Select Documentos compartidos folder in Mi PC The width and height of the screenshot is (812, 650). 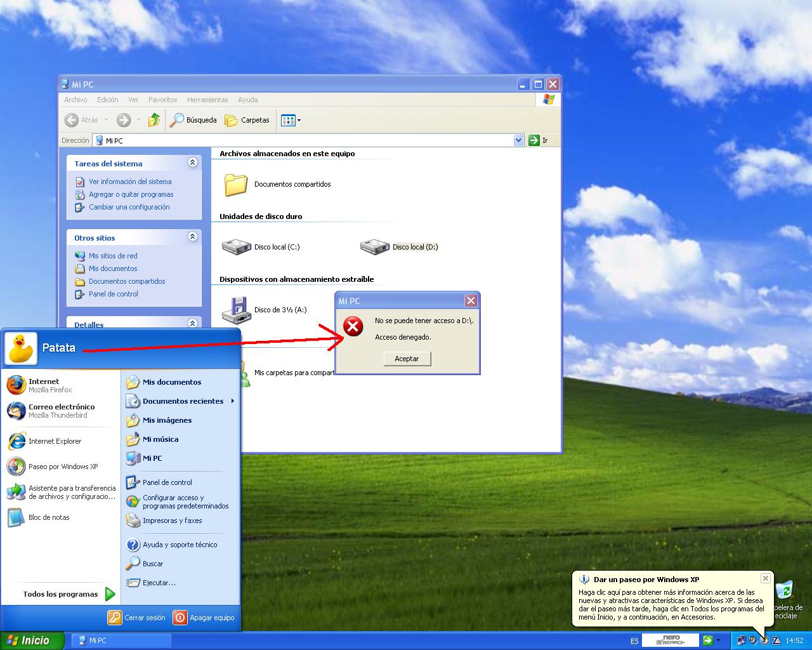pyautogui.click(x=277, y=184)
